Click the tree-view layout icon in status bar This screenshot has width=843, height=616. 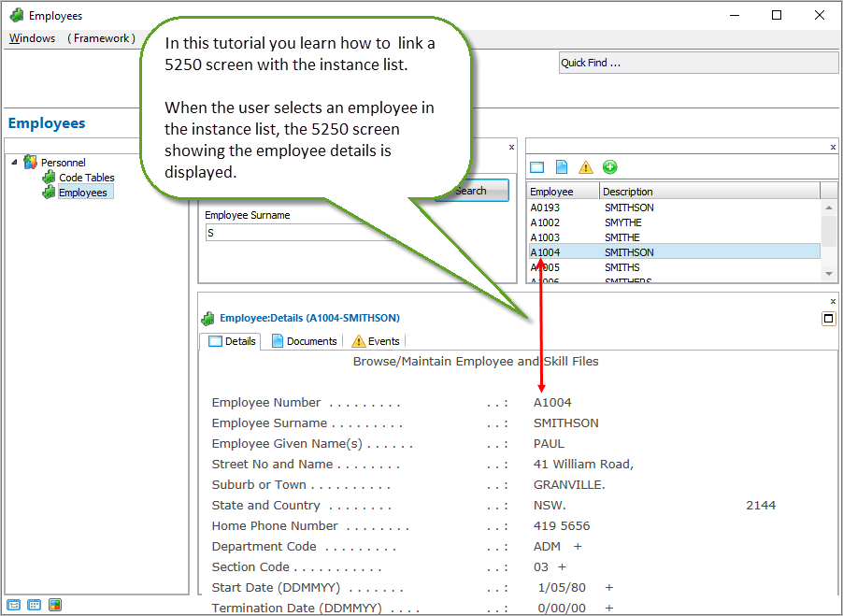pos(14,605)
